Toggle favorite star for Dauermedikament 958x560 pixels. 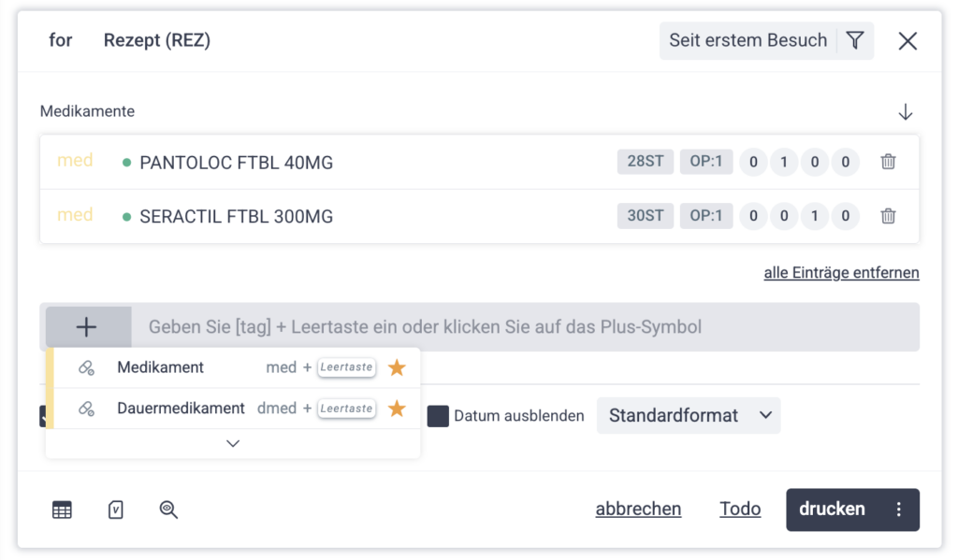(x=397, y=409)
